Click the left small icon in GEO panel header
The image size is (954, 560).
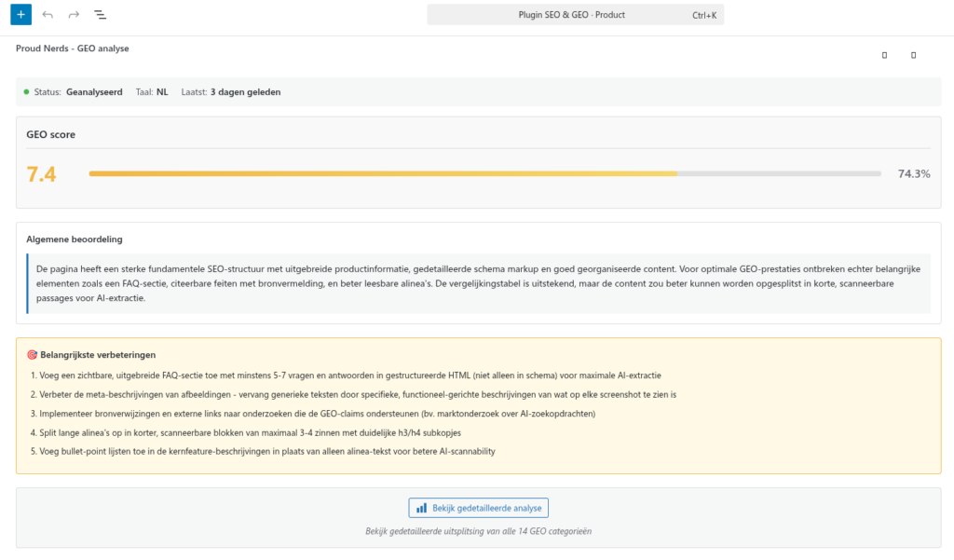[x=884, y=56]
